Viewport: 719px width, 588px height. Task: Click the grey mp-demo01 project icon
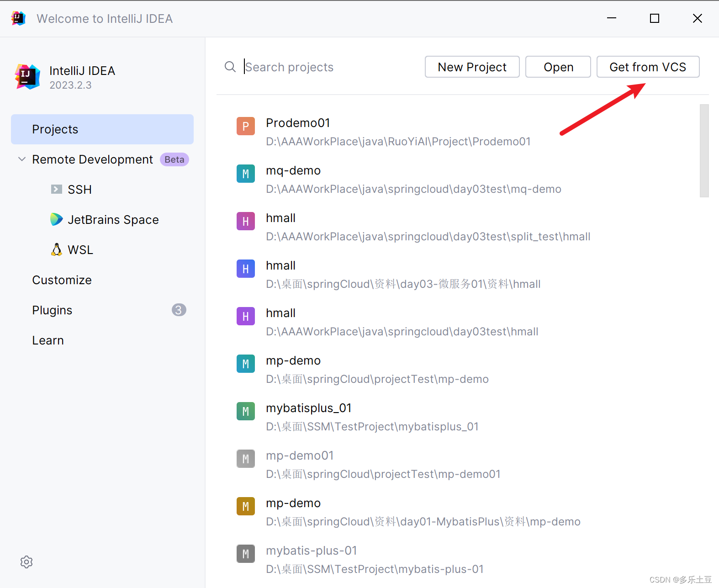point(246,459)
